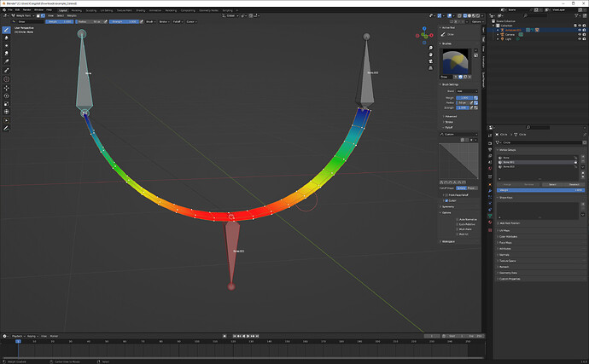Click the radius pressure sensitivity icon in header
Screen dimensions: 589x364
coord(106,21)
